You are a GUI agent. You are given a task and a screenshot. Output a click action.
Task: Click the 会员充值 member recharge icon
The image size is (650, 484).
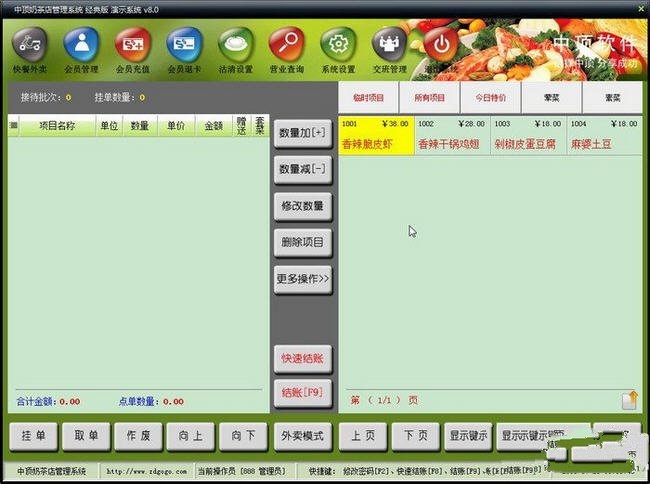(133, 45)
